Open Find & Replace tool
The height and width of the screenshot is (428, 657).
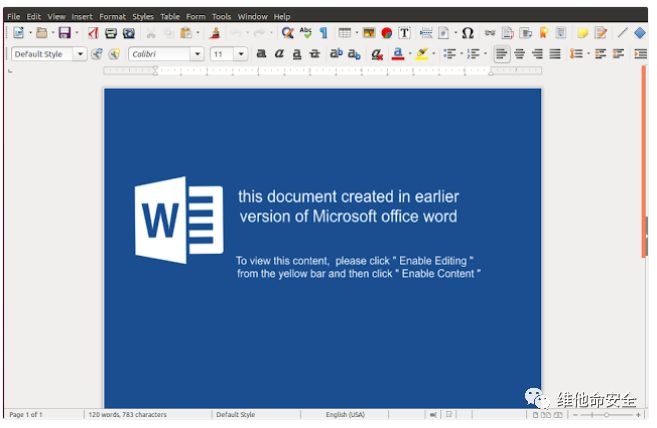point(288,33)
